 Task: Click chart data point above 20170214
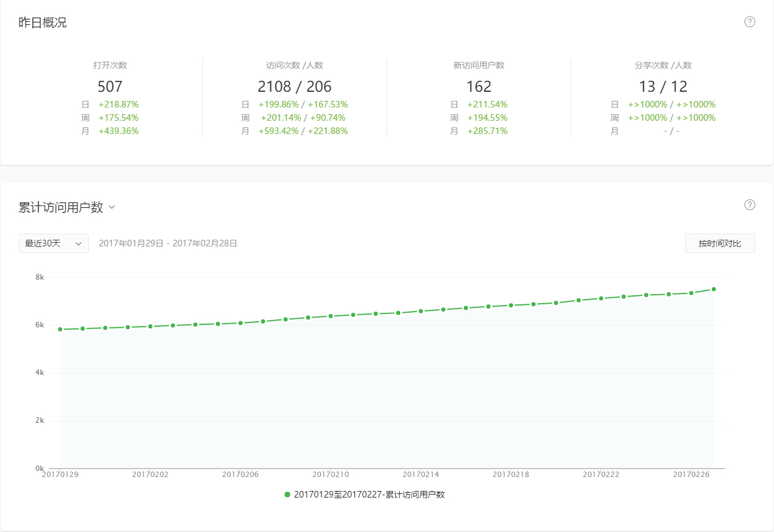(421, 311)
